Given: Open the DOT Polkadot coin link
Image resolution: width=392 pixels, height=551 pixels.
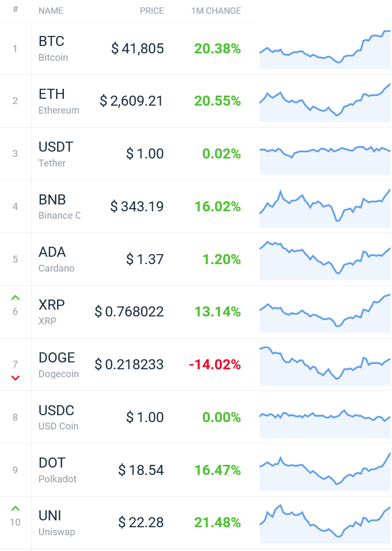Looking at the screenshot, I should (x=58, y=470).
